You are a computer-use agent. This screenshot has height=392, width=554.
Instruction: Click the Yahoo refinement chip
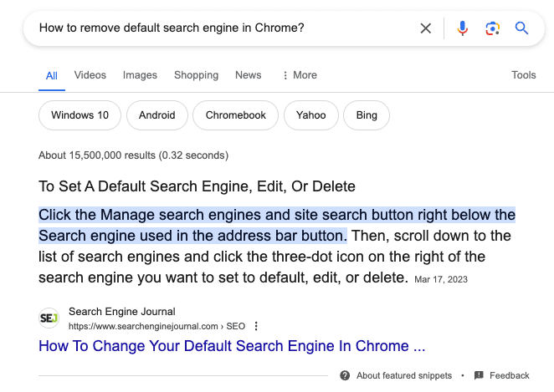tap(310, 115)
